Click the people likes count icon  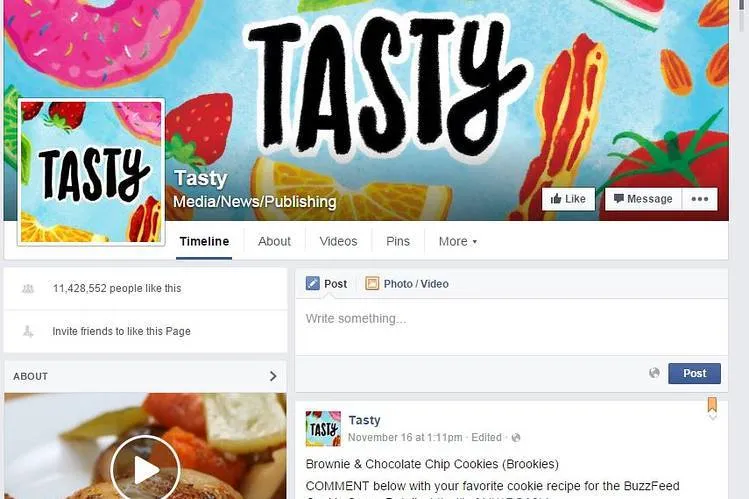coord(28,288)
